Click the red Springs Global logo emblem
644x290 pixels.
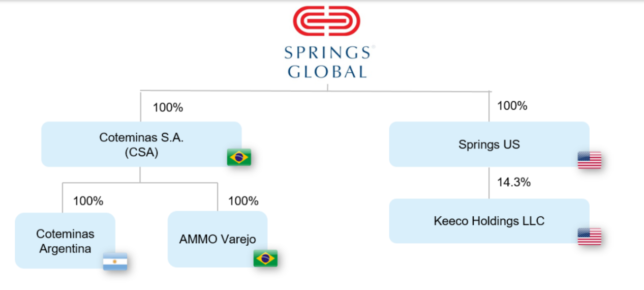326,21
